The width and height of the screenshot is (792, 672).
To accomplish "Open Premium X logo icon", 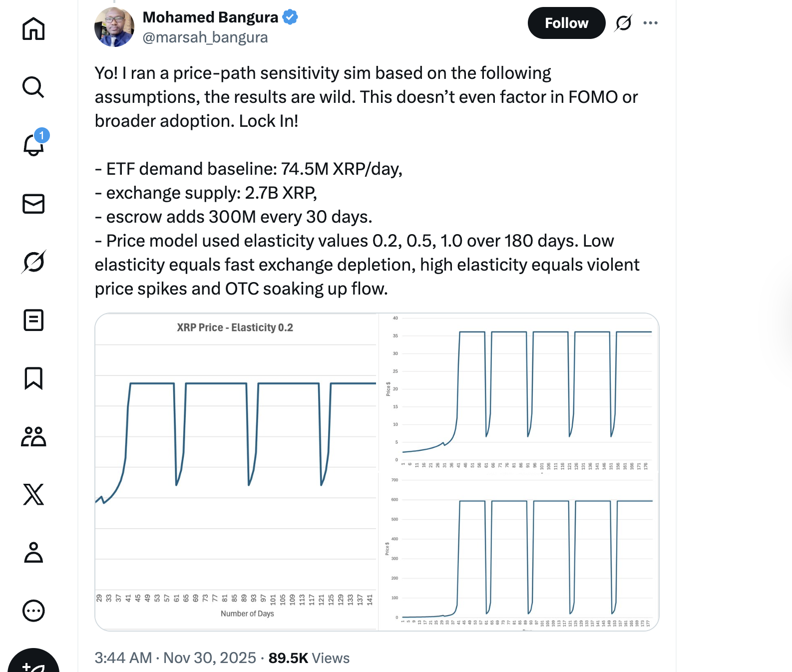I will 33,494.
